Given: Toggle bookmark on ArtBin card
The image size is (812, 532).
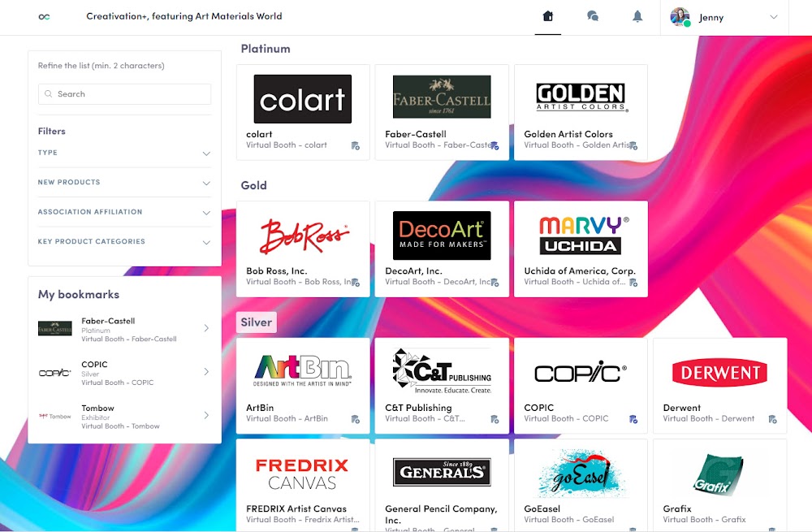Looking at the screenshot, I should pyautogui.click(x=356, y=419).
